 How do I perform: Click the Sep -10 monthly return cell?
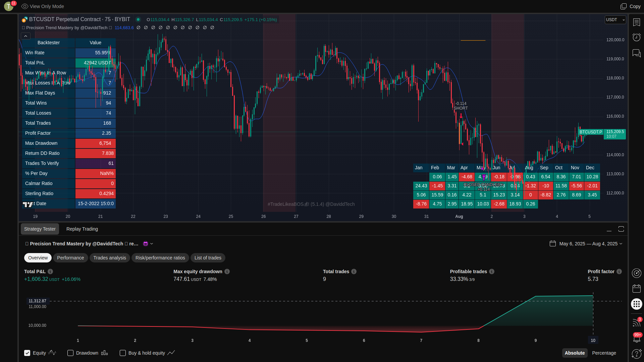(546, 186)
